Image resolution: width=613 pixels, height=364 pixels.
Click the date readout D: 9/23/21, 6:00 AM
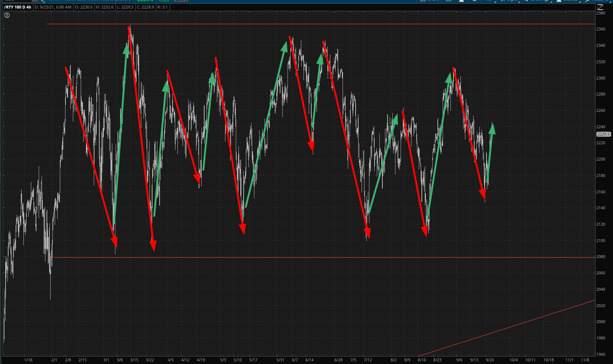53,7
